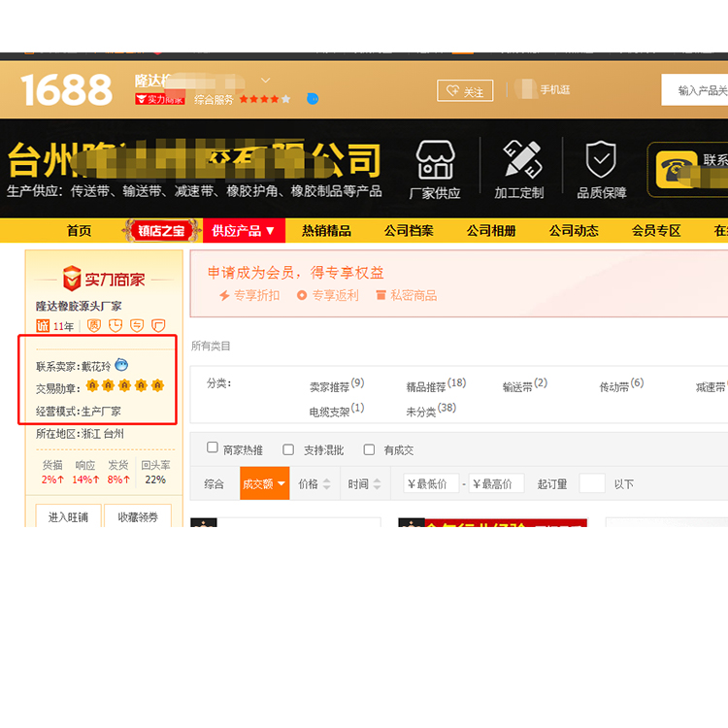The image size is (728, 728).
Task: Expand the 供应产品 dropdown menu
Action: [244, 231]
